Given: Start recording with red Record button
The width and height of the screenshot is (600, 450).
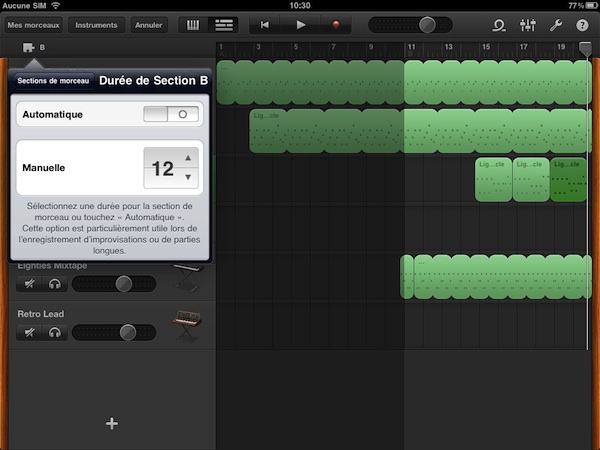Looking at the screenshot, I should [x=336, y=25].
